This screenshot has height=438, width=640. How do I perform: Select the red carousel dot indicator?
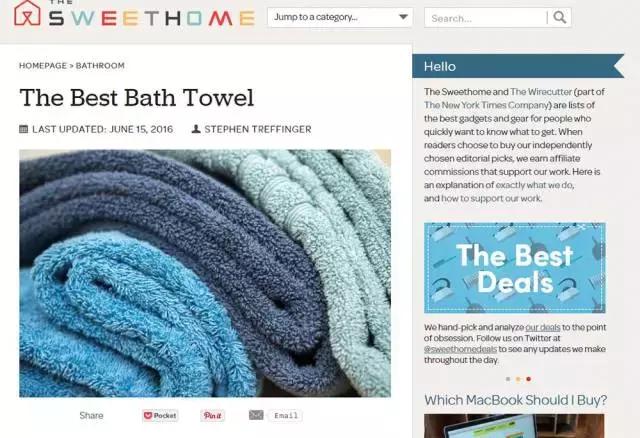tap(529, 379)
